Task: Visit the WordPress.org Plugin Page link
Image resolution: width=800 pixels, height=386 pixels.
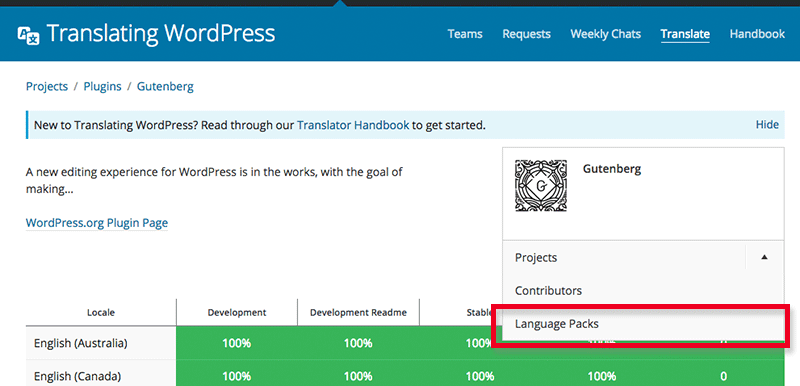Action: tap(97, 223)
